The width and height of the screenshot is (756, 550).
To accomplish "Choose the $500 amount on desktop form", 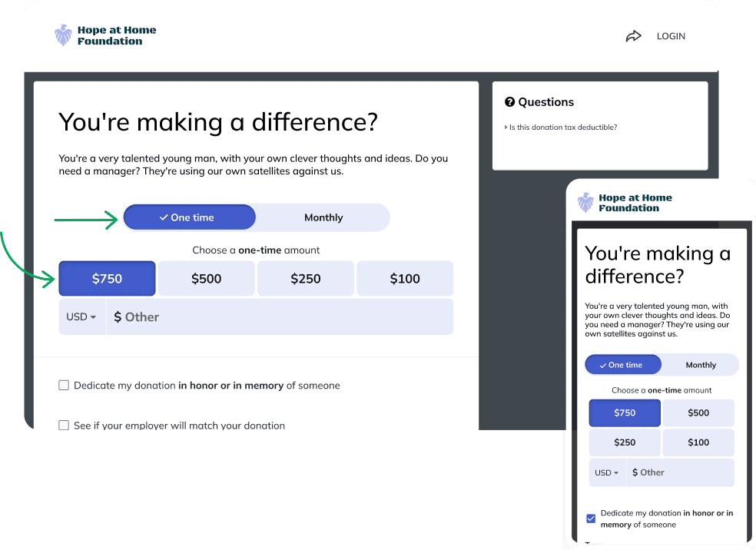I will 206,279.
